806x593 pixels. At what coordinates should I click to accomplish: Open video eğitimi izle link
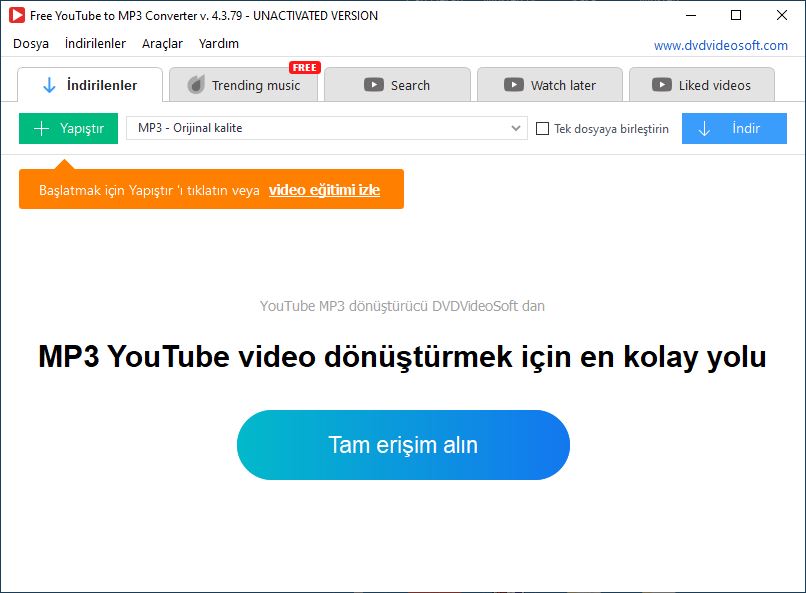point(324,190)
